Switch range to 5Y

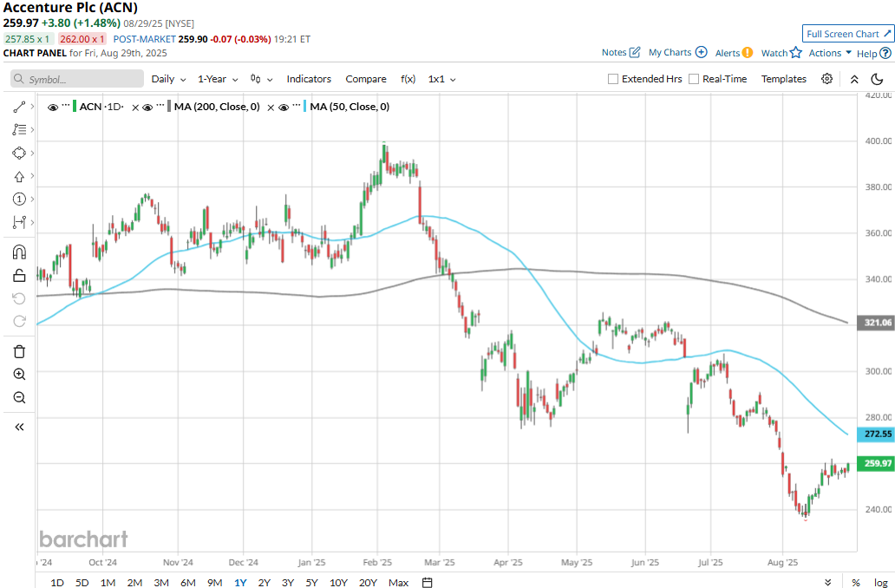[311, 582]
